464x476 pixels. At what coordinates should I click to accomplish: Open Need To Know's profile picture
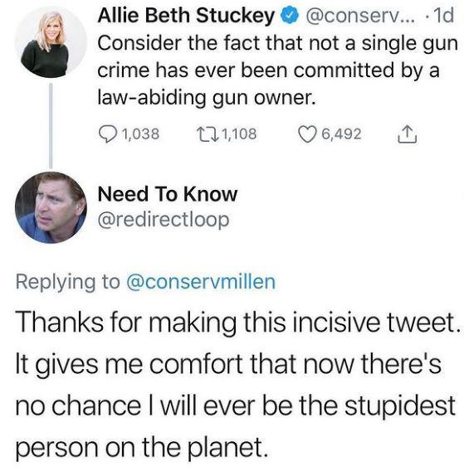pos(51,207)
